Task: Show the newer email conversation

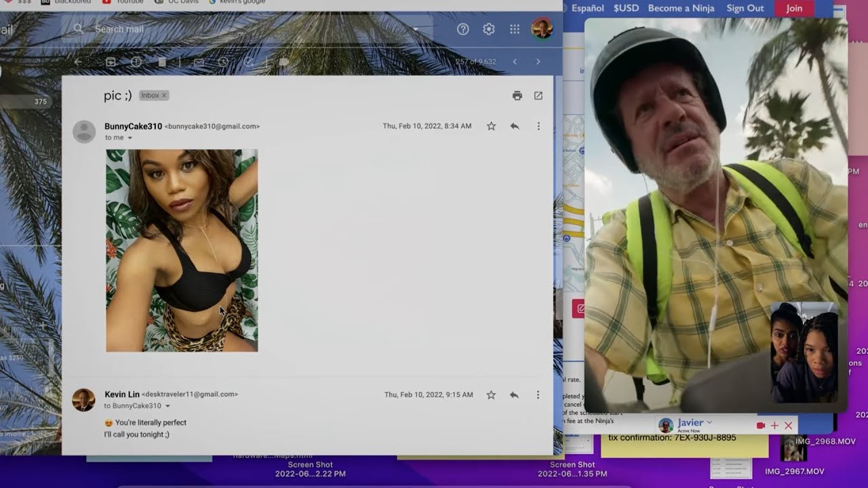Action: point(515,62)
